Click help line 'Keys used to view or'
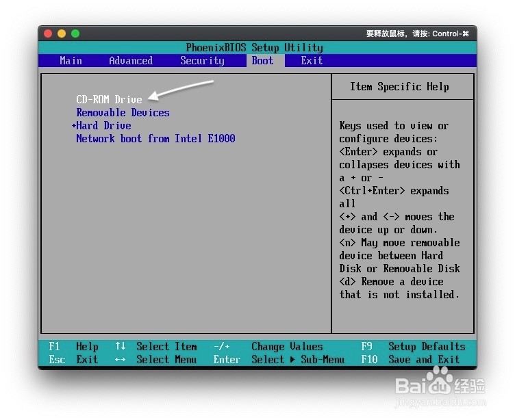 click(394, 126)
